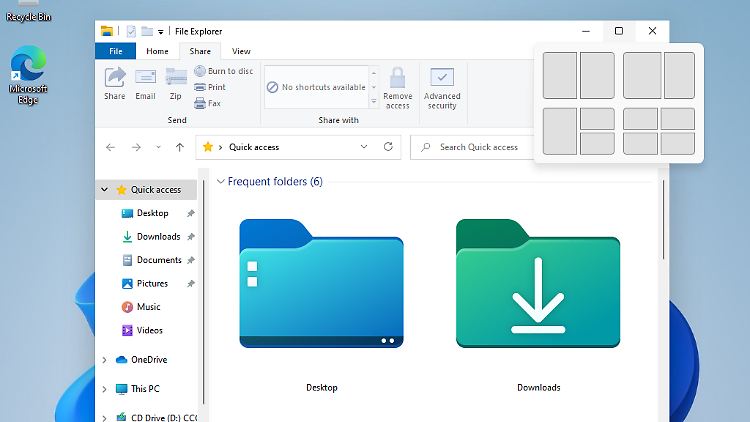Unpin Pictures from Quick access
Viewport: 750px width, 422px height.
coord(191,284)
